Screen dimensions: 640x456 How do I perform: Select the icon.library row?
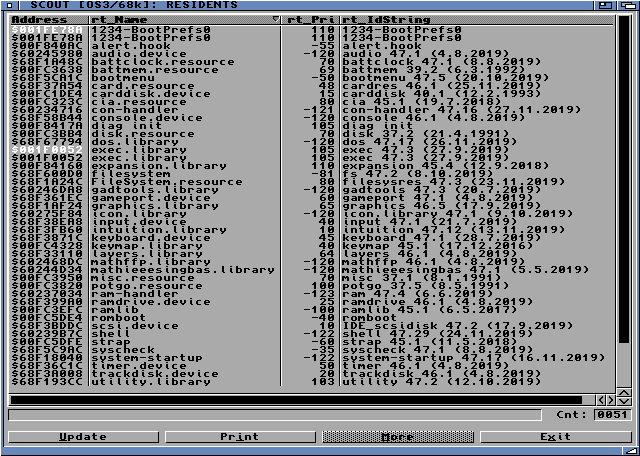(311, 214)
